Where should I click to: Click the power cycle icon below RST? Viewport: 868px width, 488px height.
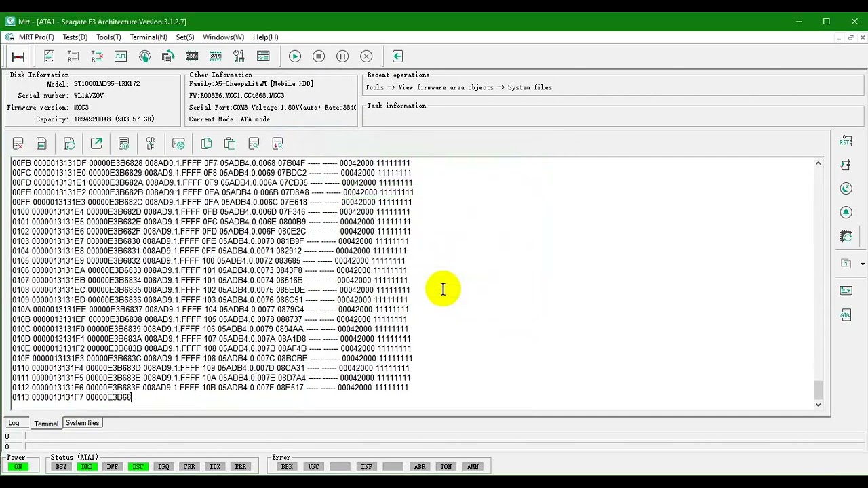point(846,165)
